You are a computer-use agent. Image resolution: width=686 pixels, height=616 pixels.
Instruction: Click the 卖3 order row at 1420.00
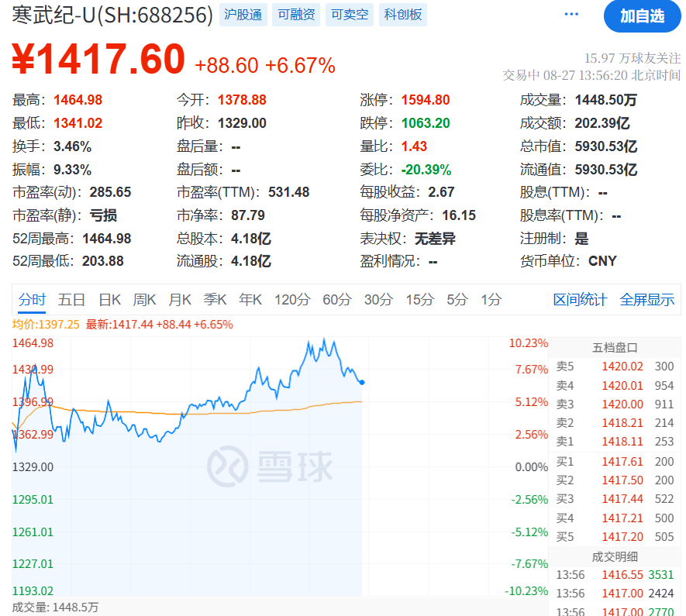click(615, 404)
